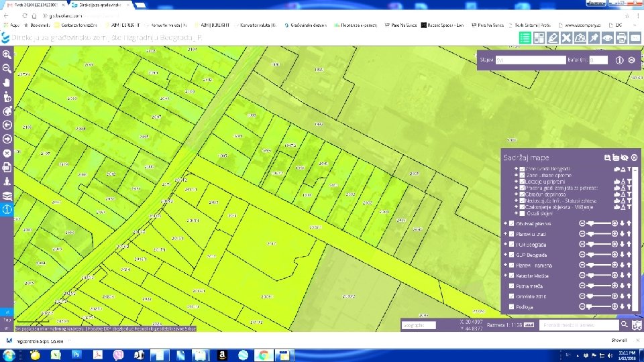
Task: Expand the first layer group above Planovi u izradi
Action: tap(506, 223)
